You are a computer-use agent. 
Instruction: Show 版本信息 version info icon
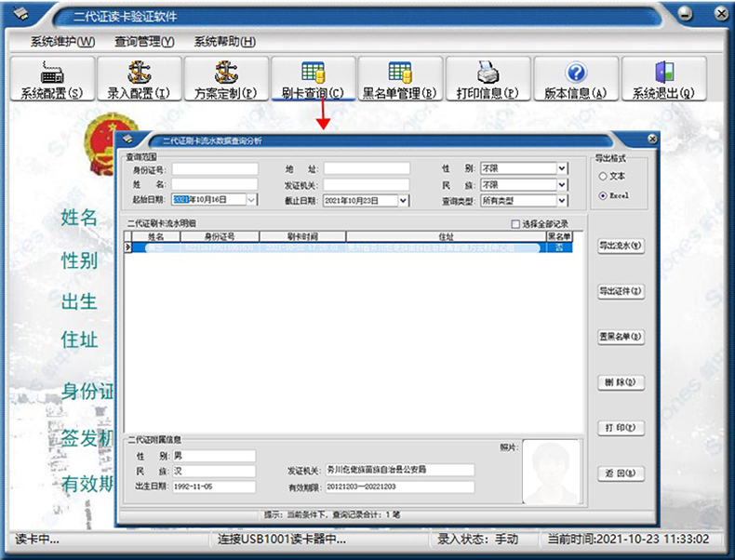[x=575, y=73]
